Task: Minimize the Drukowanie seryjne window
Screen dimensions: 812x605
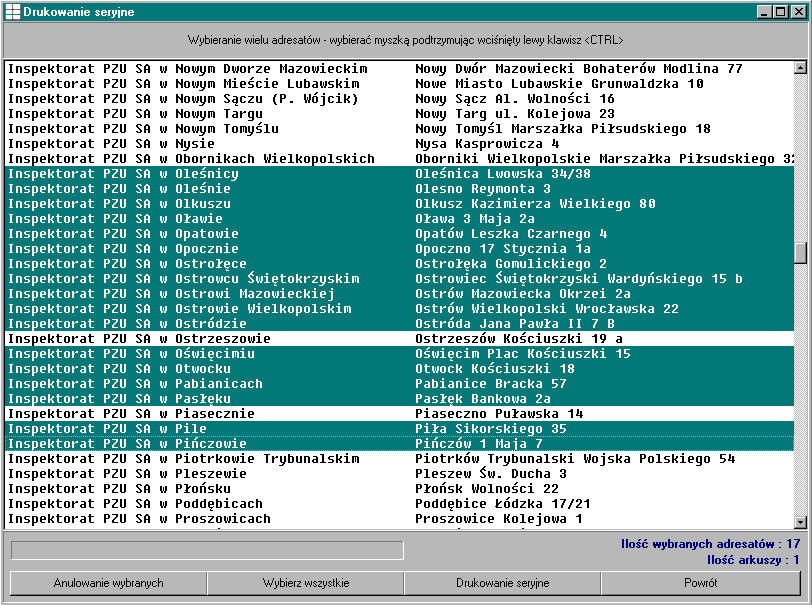Action: tap(764, 11)
